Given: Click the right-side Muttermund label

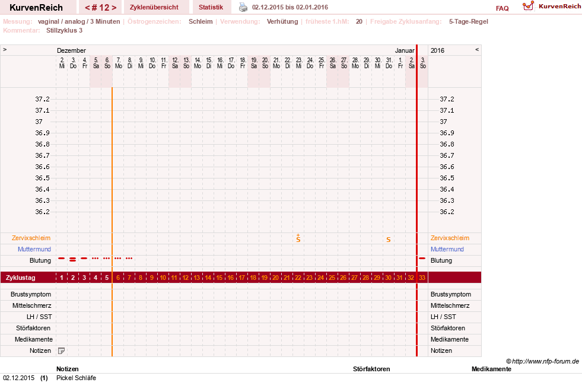Looking at the screenshot, I should 447,249.
